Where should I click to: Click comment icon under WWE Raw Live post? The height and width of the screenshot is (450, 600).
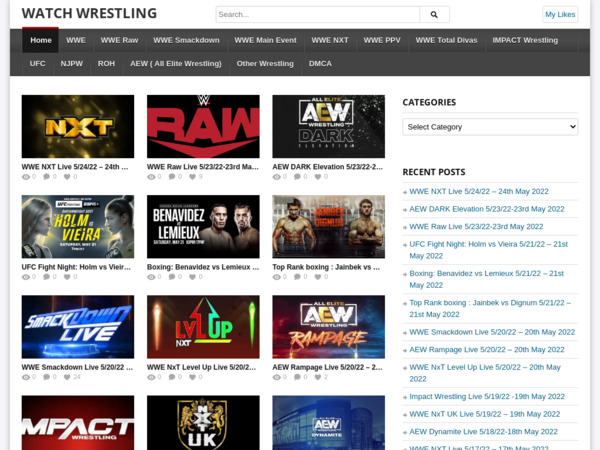[x=172, y=177]
